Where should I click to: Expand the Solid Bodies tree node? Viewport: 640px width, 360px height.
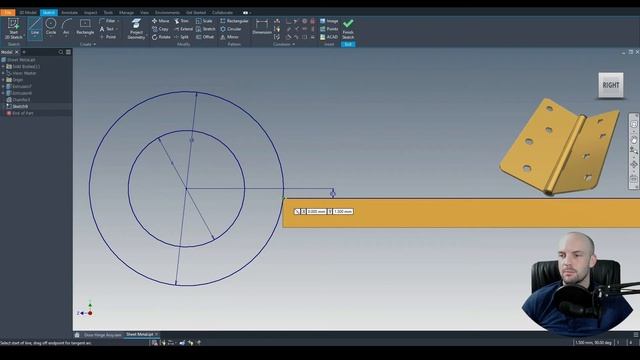point(3,66)
